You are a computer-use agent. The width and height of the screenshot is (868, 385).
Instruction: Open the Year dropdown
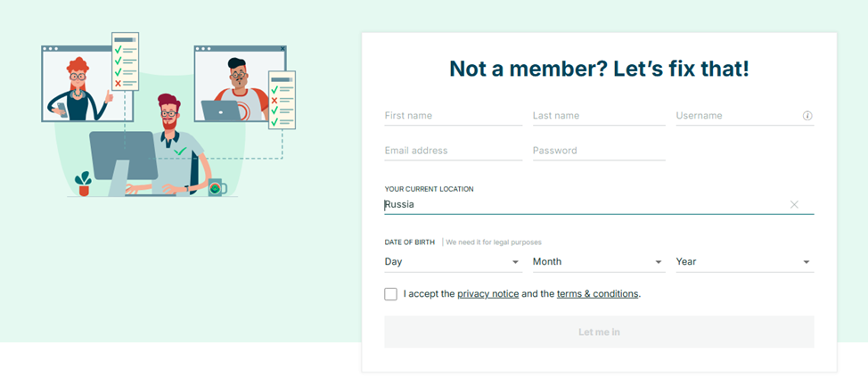(x=744, y=261)
